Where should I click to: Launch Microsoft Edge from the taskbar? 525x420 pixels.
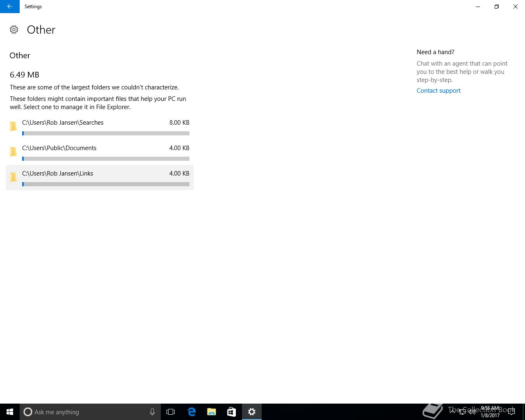pos(191,412)
